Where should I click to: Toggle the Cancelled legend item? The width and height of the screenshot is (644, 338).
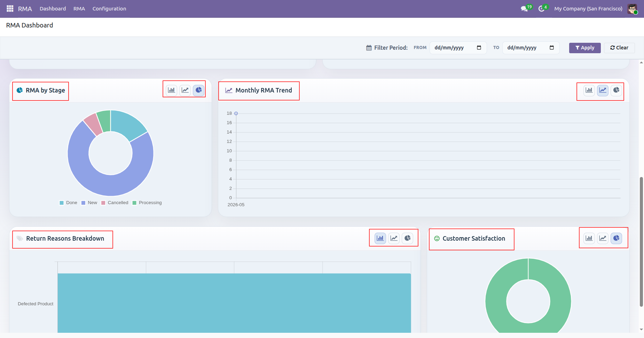coord(115,203)
